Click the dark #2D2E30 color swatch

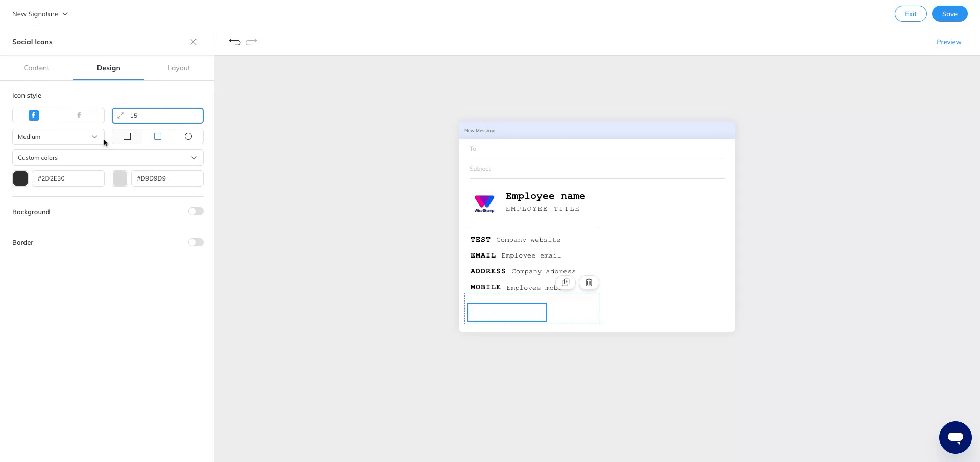pyautogui.click(x=20, y=178)
